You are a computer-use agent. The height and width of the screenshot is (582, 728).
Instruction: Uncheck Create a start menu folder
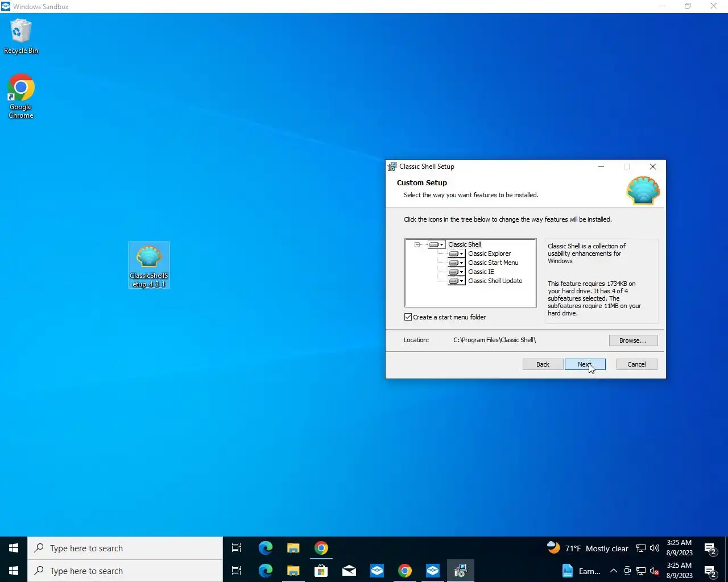pos(408,317)
